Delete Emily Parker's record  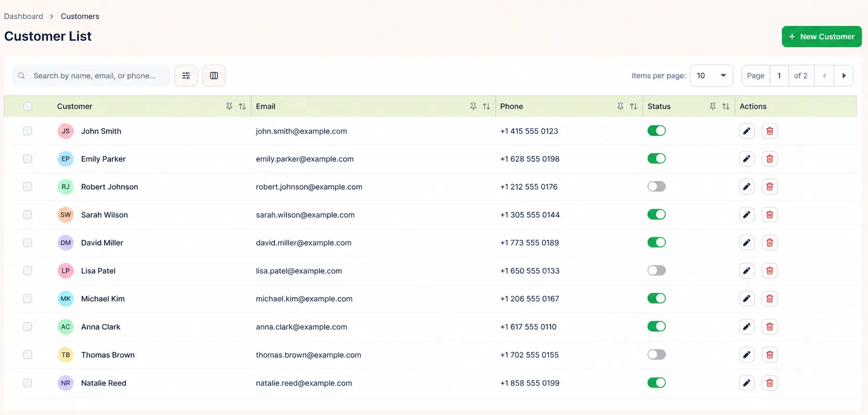click(769, 159)
